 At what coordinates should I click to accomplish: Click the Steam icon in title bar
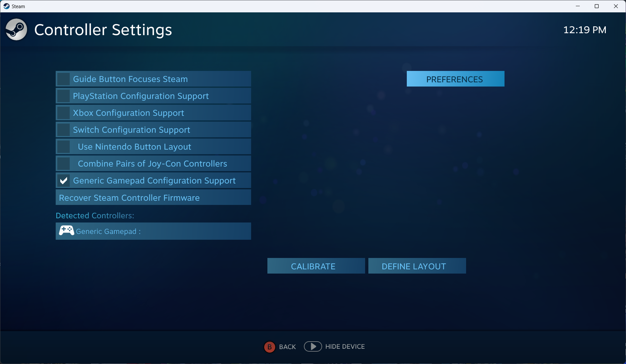coord(6,6)
